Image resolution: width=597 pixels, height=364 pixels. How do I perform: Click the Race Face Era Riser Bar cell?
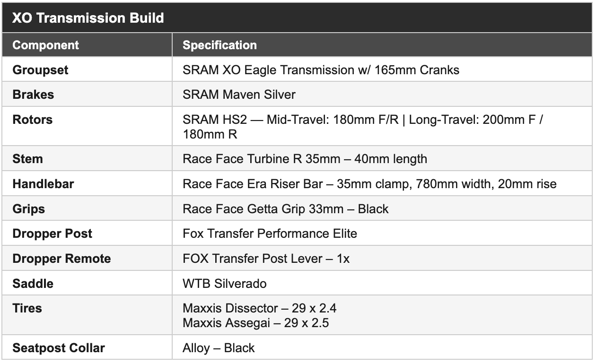pyautogui.click(x=369, y=184)
